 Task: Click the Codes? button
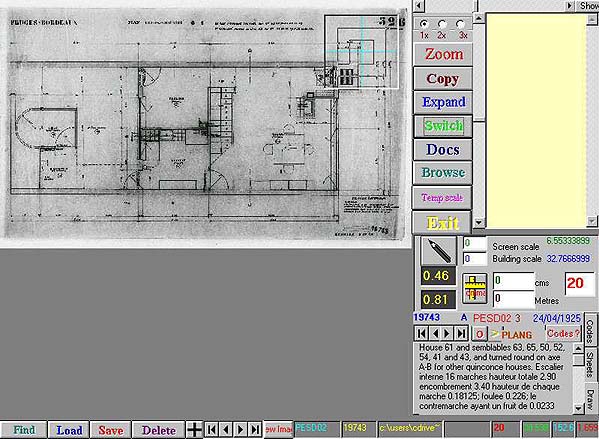[x=563, y=334]
